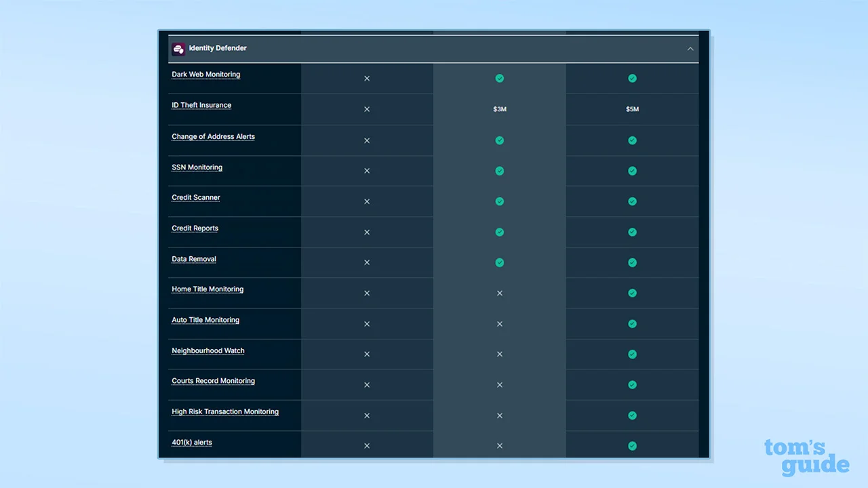
Task: Click the X for Neighbourhood Watch middle column
Action: [500, 354]
